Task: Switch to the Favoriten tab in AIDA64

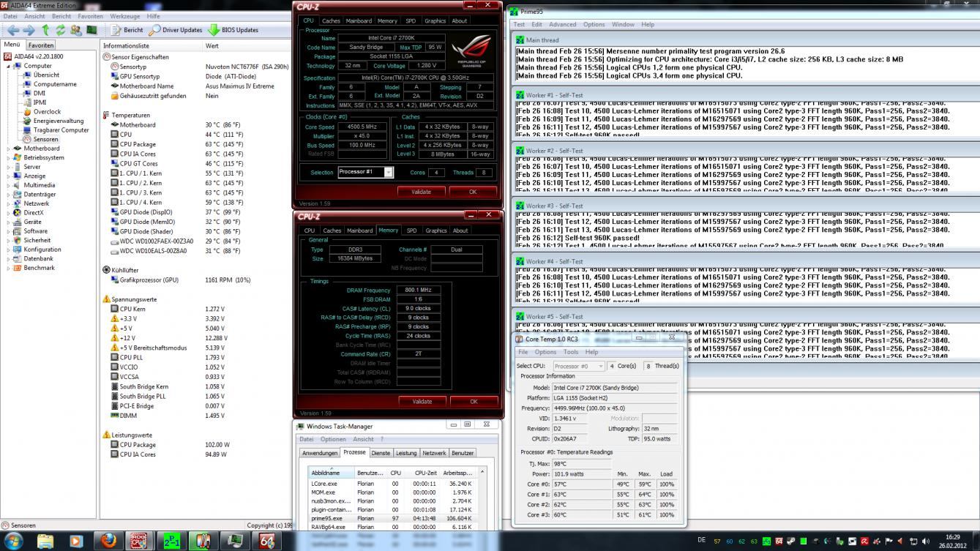Action: point(41,45)
